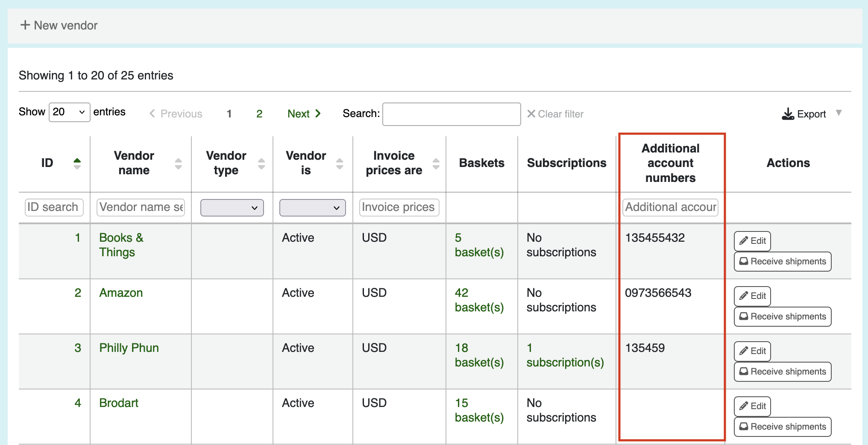
Task: Edit the Amazon vendor
Action: coord(753,296)
